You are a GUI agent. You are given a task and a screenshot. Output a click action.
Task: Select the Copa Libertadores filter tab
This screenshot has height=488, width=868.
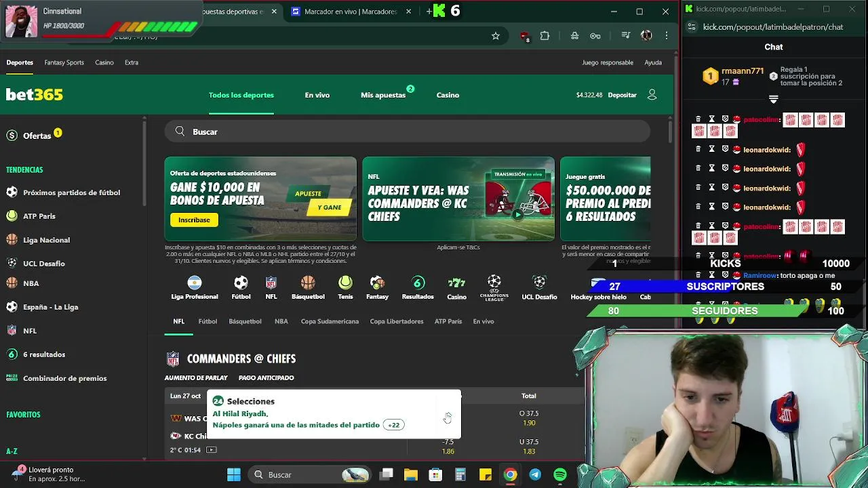(397, 321)
